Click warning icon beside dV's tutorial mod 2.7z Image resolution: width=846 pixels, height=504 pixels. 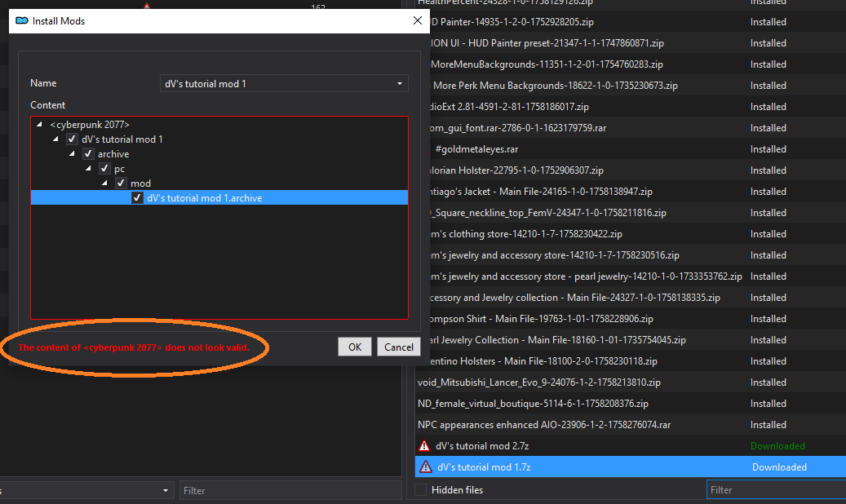click(424, 446)
